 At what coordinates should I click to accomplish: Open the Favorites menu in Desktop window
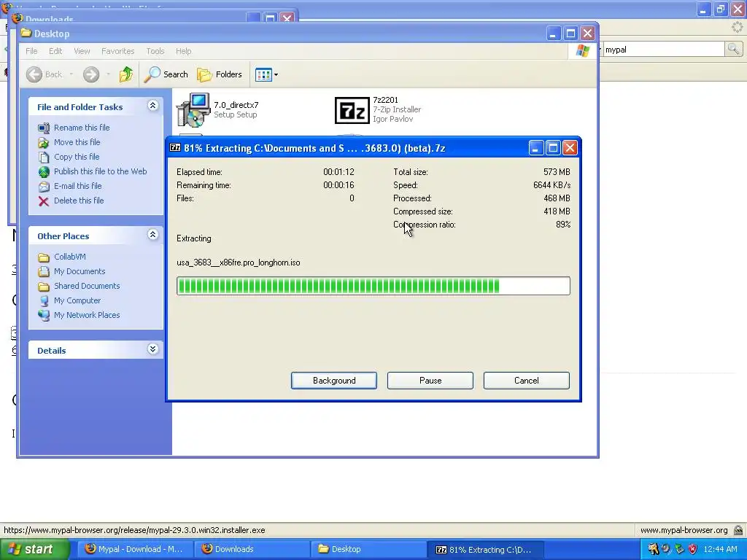click(x=117, y=51)
